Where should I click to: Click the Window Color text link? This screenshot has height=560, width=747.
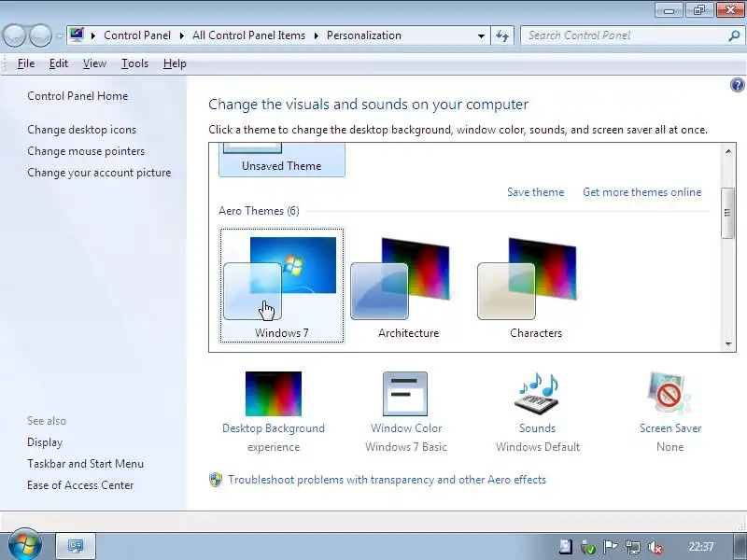coord(406,428)
